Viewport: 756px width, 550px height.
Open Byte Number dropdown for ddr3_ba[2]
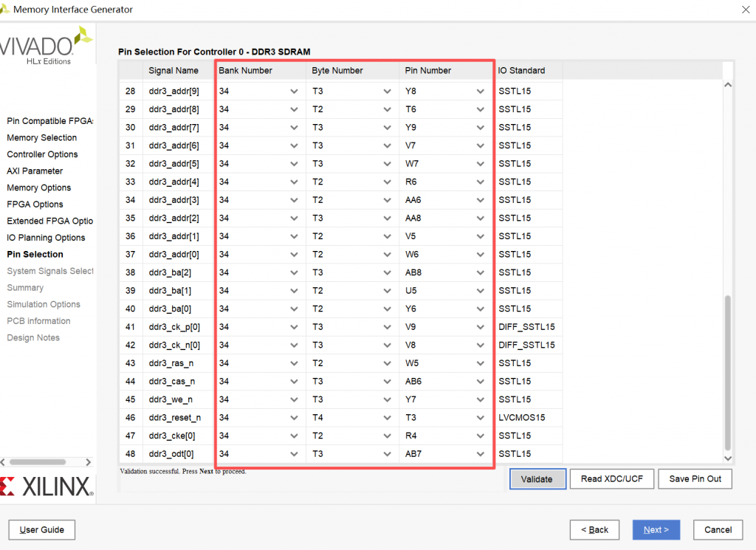coord(387,272)
